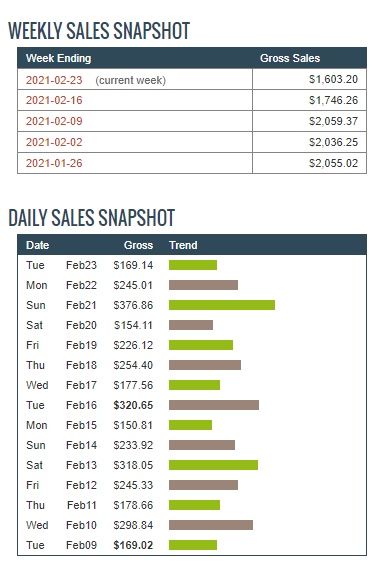Click the Gross header in daily table
Screen dimensions: 384x575
click(x=138, y=245)
